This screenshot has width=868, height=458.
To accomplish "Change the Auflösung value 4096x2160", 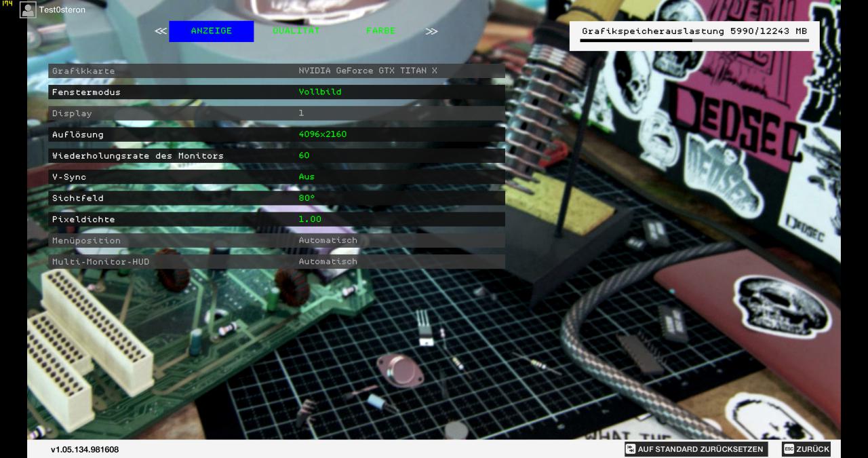I will coord(322,134).
